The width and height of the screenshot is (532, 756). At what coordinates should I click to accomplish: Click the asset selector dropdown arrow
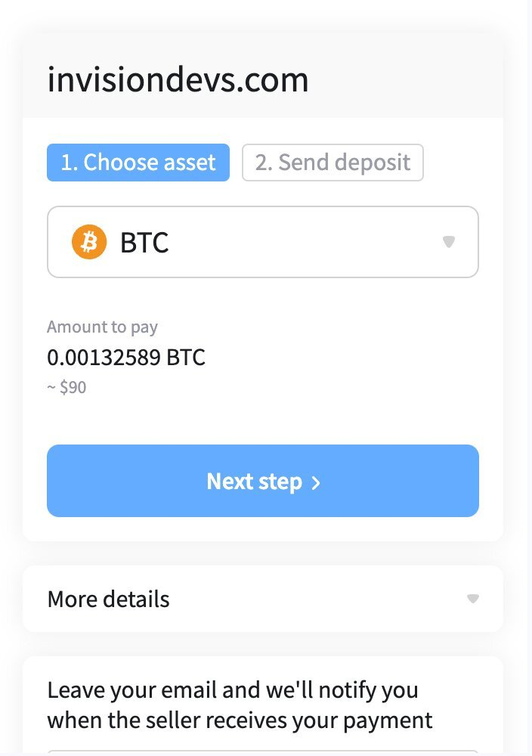449,242
